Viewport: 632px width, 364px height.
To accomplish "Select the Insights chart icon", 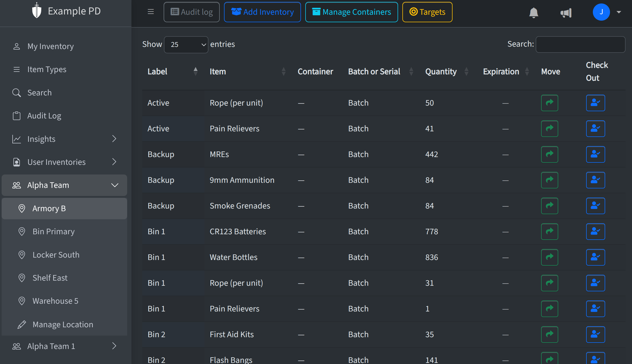I will pyautogui.click(x=17, y=139).
